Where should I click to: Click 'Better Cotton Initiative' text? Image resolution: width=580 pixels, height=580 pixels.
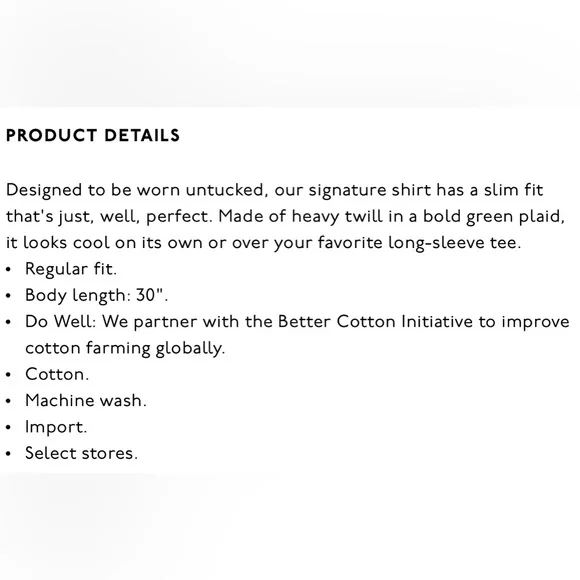tap(375, 321)
